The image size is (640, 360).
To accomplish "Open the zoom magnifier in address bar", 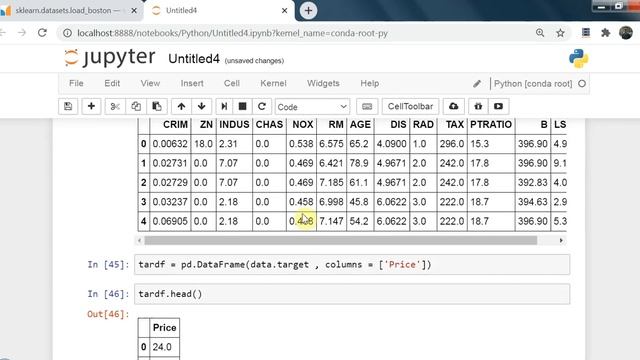I will 540,33.
